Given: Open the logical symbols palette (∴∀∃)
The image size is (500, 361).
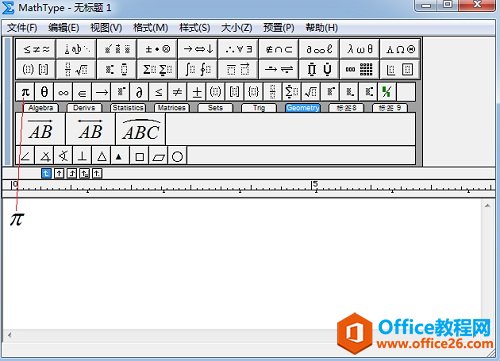Looking at the screenshot, I should pyautogui.click(x=238, y=49).
